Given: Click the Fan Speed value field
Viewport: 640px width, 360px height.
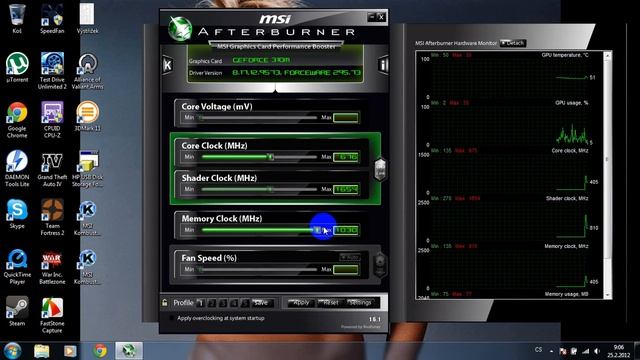Looking at the screenshot, I should 346,270.
